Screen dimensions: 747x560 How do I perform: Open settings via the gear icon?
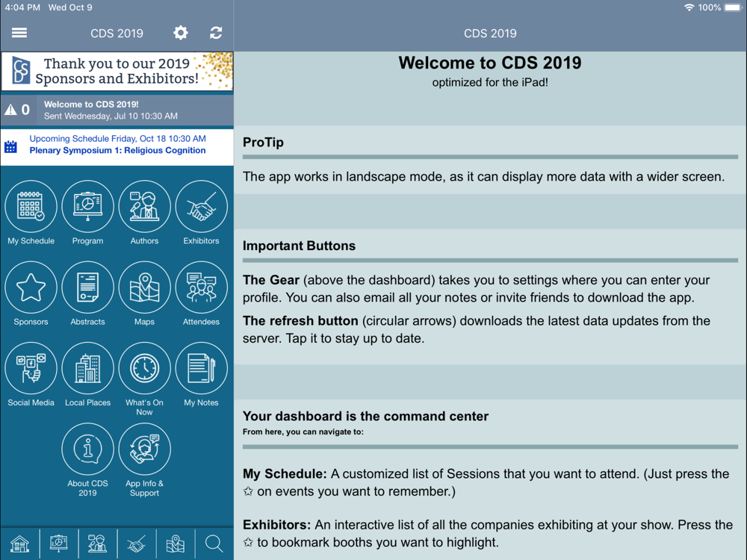pyautogui.click(x=181, y=33)
